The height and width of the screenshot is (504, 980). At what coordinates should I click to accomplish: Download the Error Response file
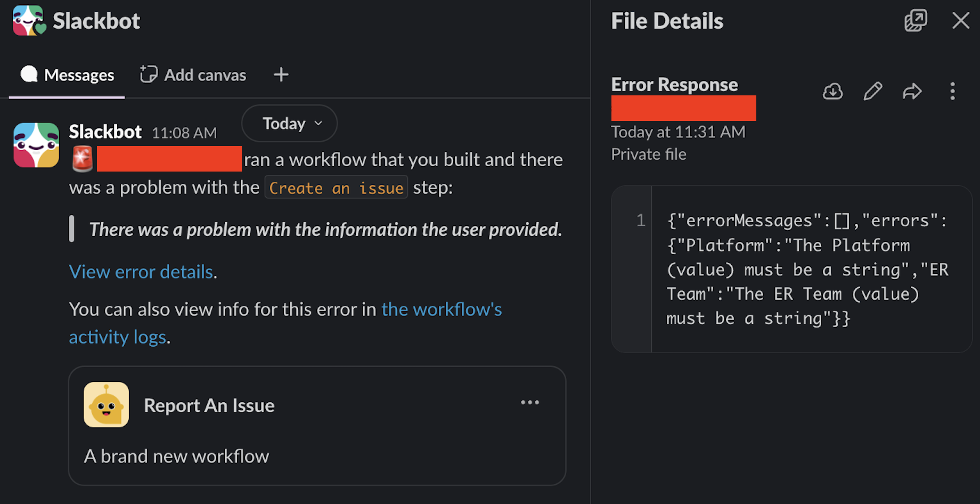[832, 92]
